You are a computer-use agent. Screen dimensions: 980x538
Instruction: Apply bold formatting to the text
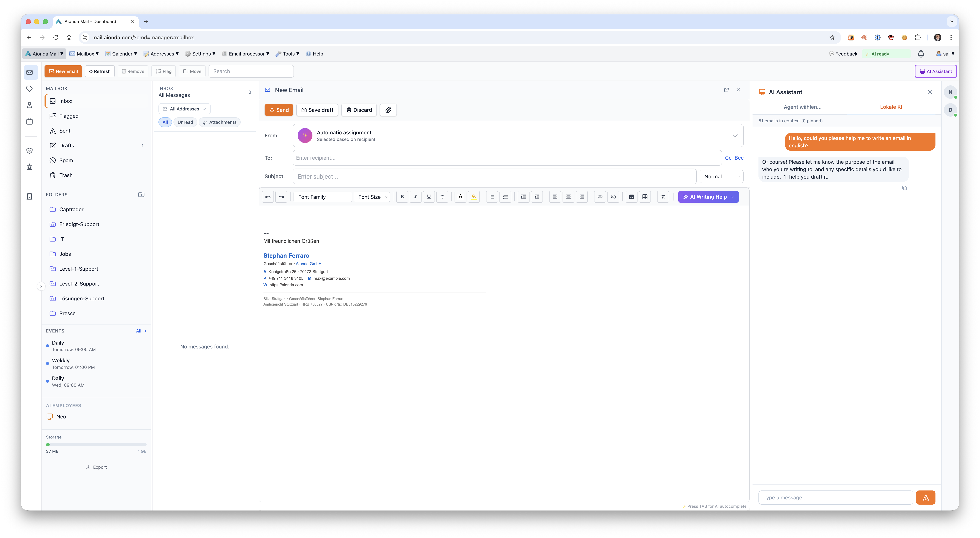pos(402,197)
